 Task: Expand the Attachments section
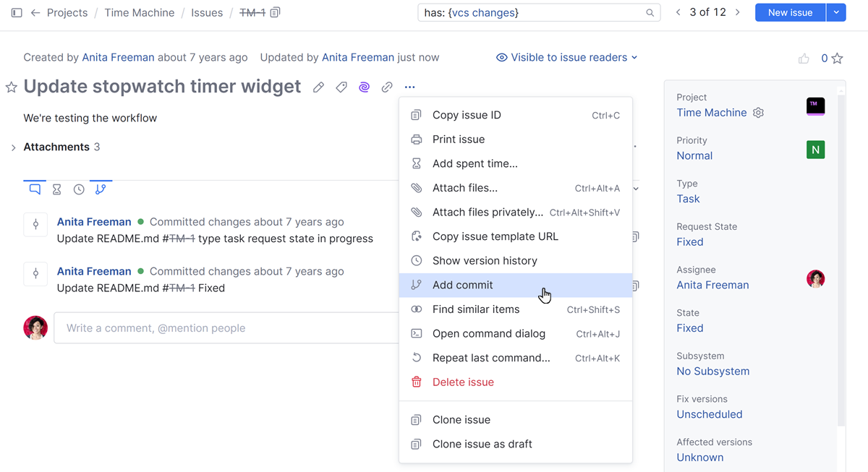(13, 147)
